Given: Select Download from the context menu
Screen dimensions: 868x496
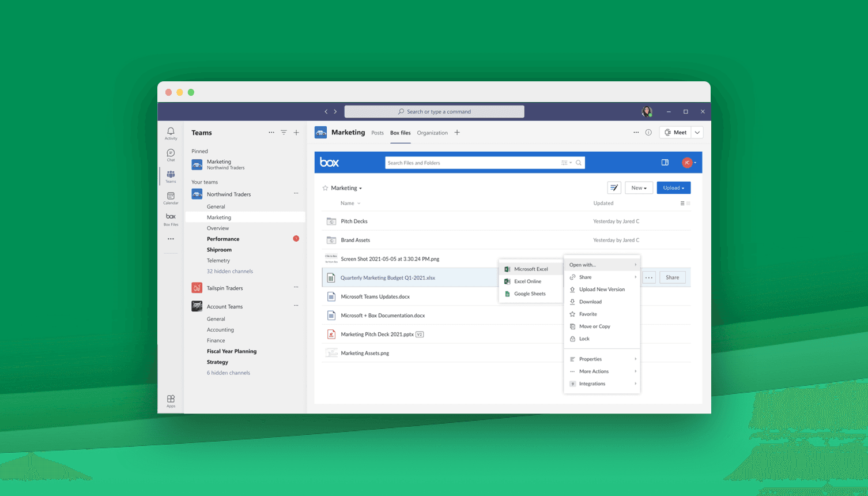Looking at the screenshot, I should [x=590, y=302].
